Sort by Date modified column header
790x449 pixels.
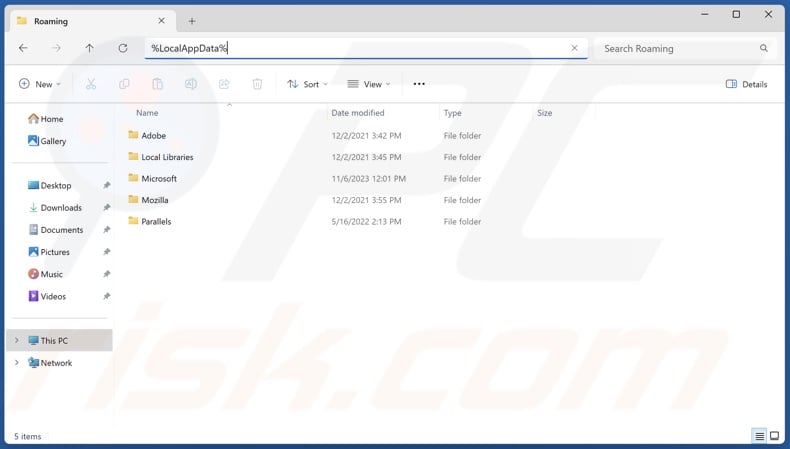tap(358, 113)
